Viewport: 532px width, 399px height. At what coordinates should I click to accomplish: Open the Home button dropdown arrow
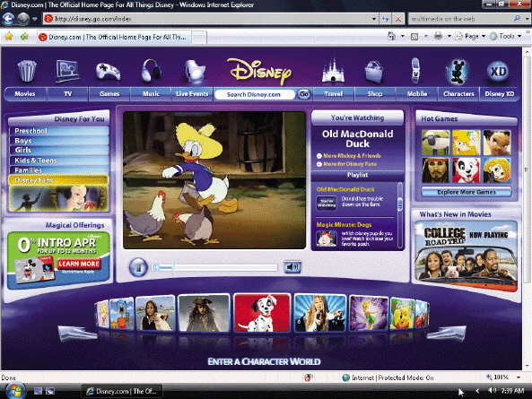click(x=403, y=36)
